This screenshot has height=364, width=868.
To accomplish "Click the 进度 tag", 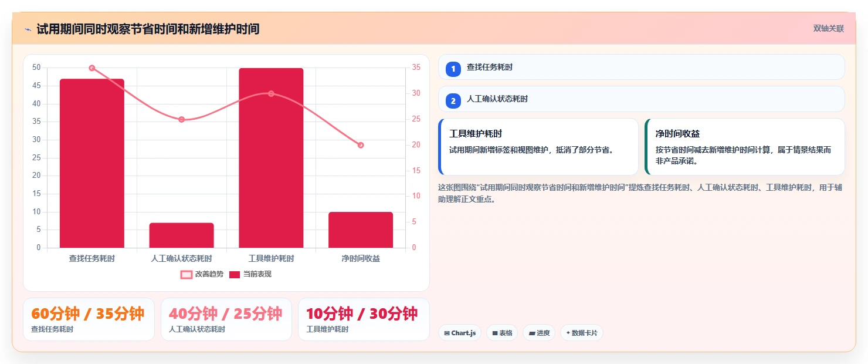I will coord(539,333).
